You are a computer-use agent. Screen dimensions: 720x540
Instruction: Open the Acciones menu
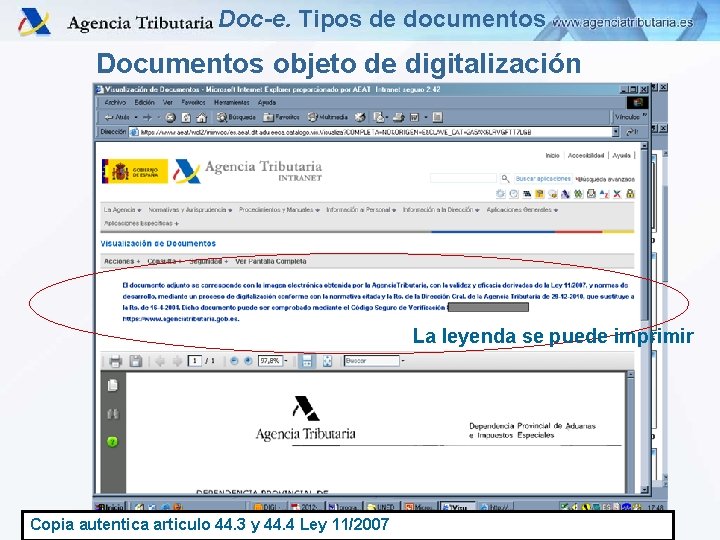122,261
